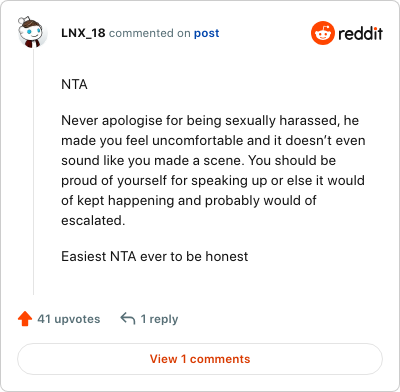This screenshot has height=392, width=400.
Task: Open the blue 'post' link
Action: point(207,33)
